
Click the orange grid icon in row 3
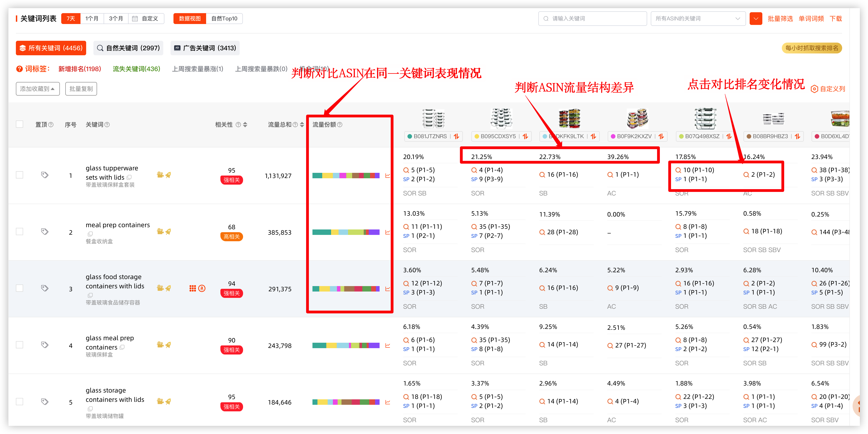point(193,288)
